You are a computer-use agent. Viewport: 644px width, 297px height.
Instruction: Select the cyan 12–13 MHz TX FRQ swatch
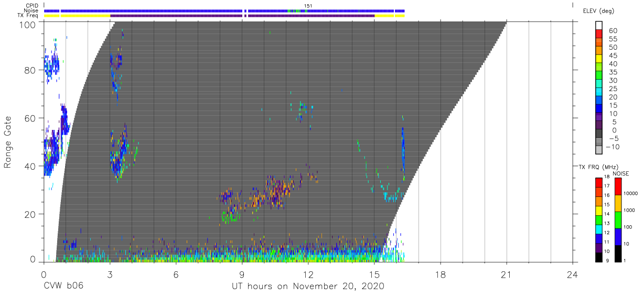(599, 229)
